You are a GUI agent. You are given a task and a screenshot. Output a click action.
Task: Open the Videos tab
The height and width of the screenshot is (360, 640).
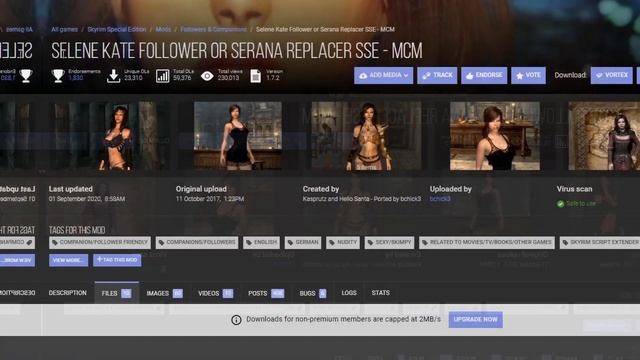coord(216,293)
